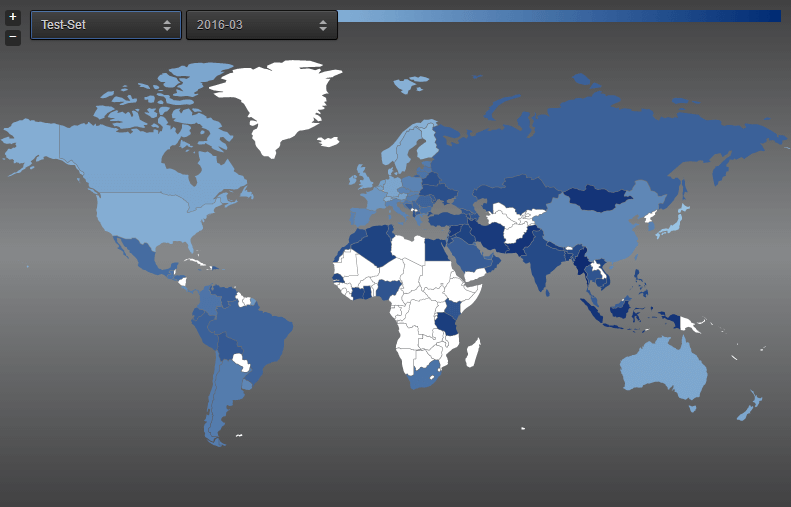The height and width of the screenshot is (507, 791).
Task: Open the 2016-03 date dropdown
Action: pos(262,25)
